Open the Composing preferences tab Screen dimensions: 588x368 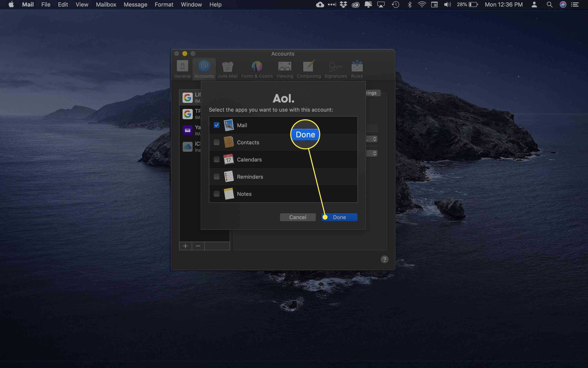click(308, 69)
